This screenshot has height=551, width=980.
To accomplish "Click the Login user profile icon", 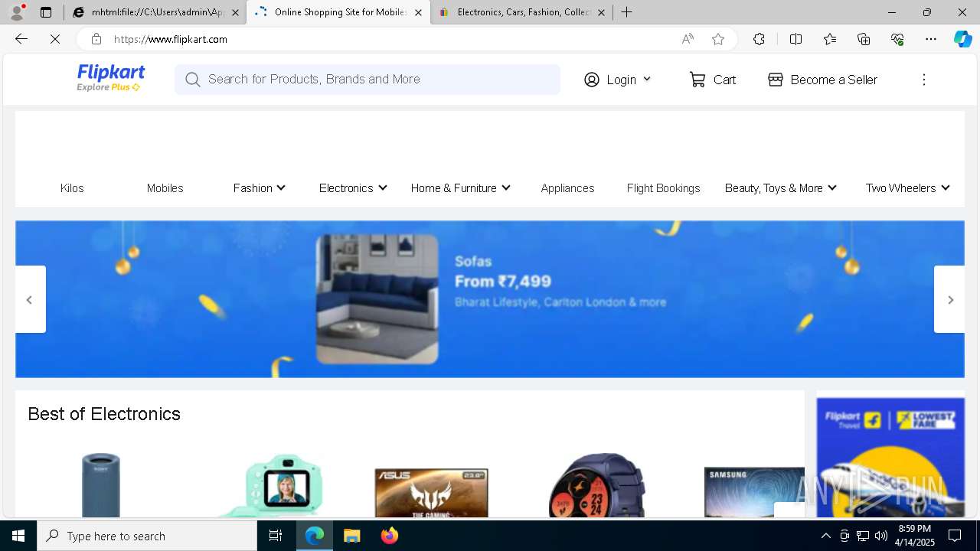I will tap(592, 80).
